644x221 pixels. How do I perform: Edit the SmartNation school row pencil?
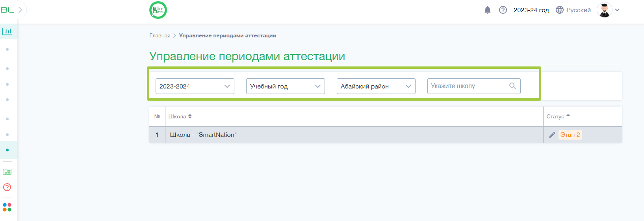pyautogui.click(x=552, y=135)
